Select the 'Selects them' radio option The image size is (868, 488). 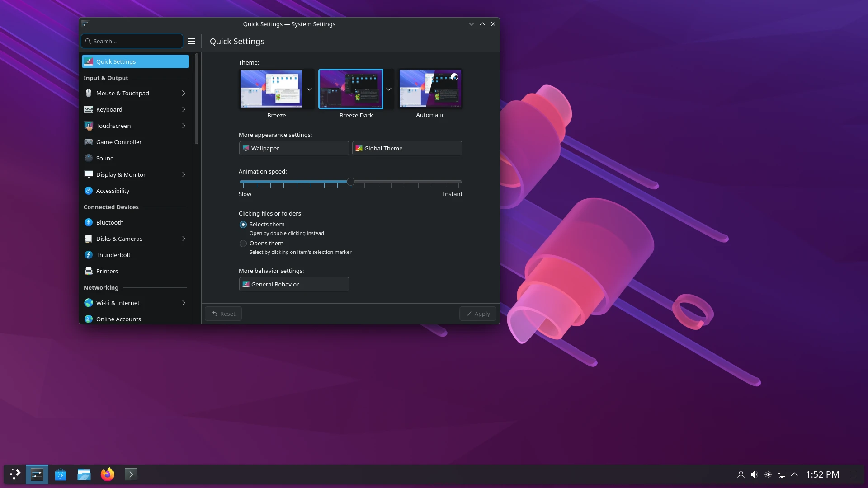coord(243,225)
